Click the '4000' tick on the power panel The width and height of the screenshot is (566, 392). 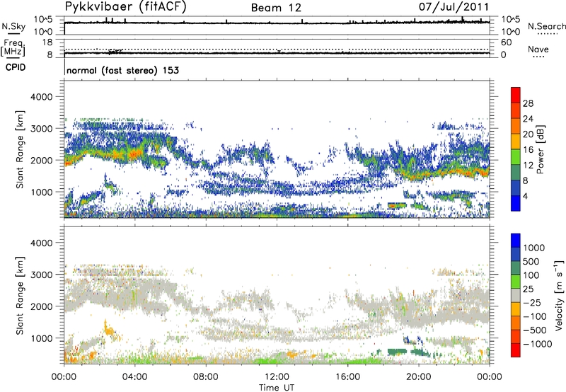(41, 97)
